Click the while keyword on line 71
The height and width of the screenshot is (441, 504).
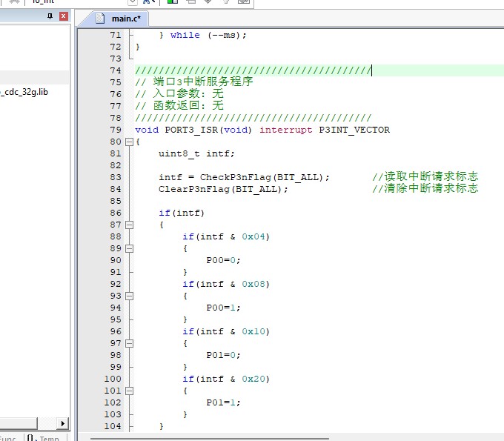pos(185,35)
